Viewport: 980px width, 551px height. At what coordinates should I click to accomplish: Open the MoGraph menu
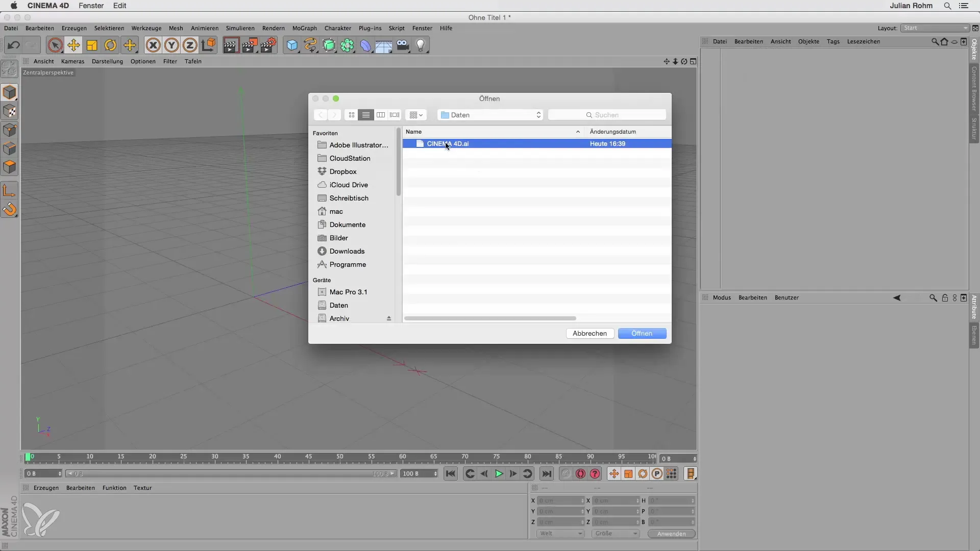click(305, 28)
